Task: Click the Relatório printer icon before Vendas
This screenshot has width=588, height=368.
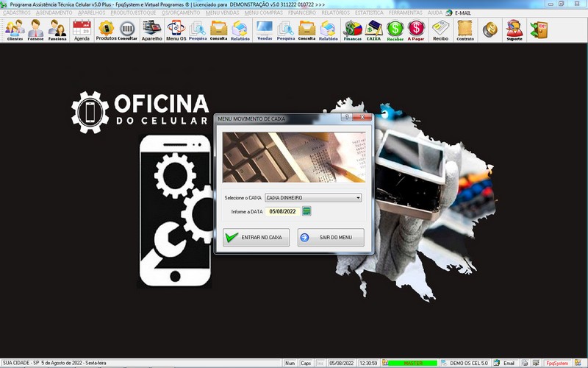Action: pos(240,30)
